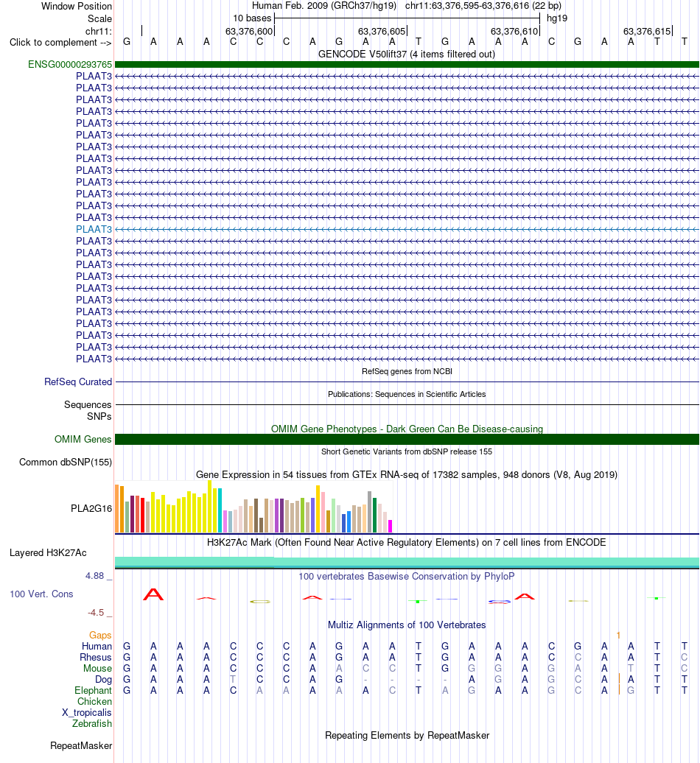Click the orange insertion mark in Elephant row
700x763 pixels.
tap(619, 690)
